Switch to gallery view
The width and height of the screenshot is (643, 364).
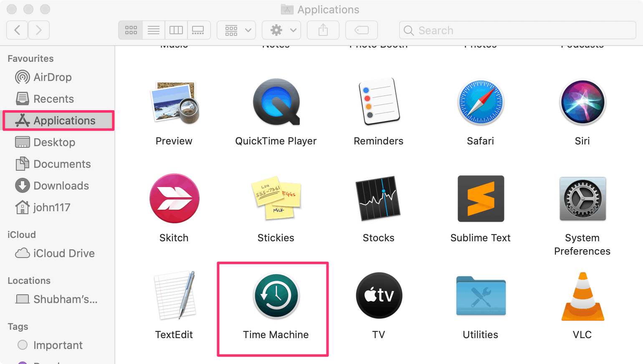(x=199, y=30)
